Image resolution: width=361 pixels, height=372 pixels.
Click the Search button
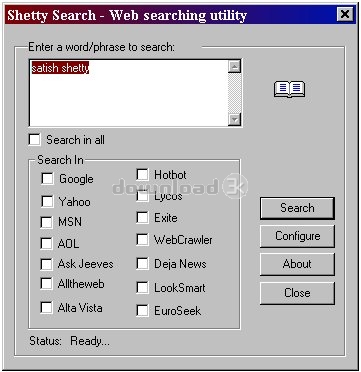[297, 208]
